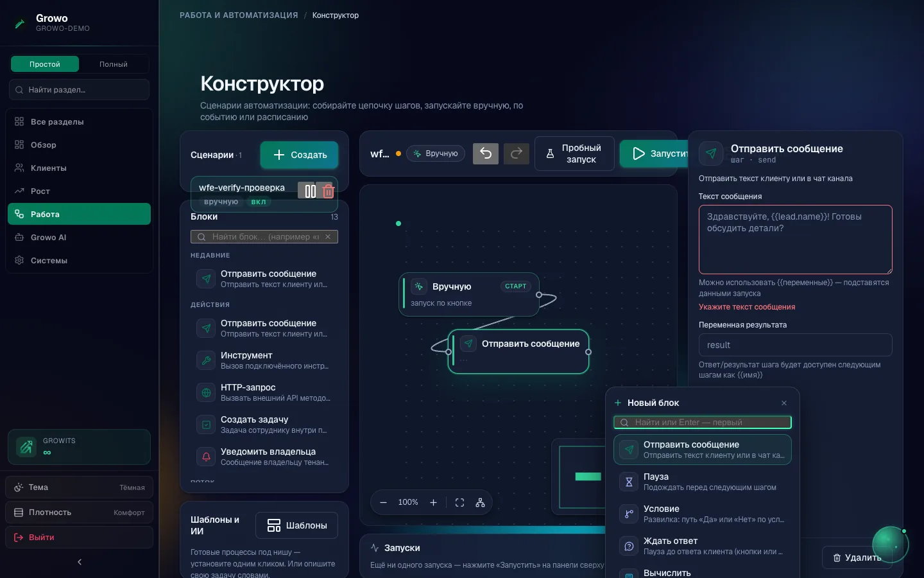
Task: Click the Создать scenario button
Action: click(300, 155)
